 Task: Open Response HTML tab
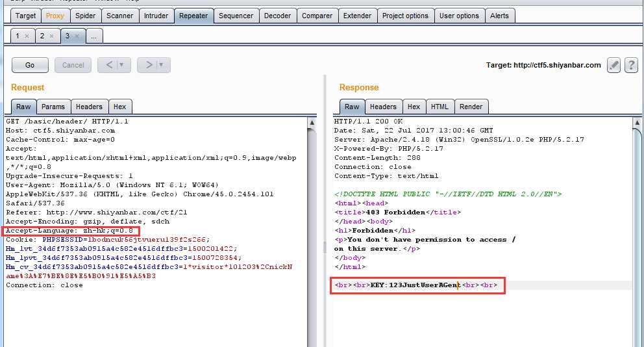tap(440, 107)
